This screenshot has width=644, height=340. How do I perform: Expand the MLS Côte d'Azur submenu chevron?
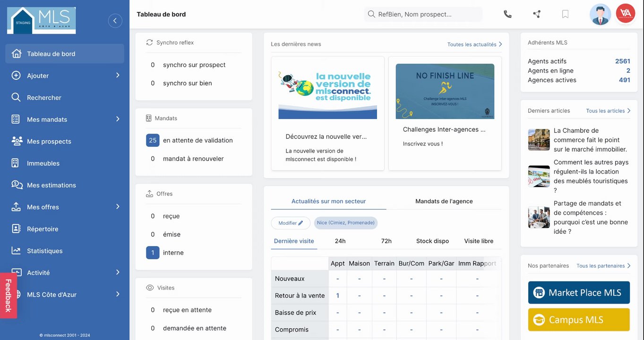point(118,294)
